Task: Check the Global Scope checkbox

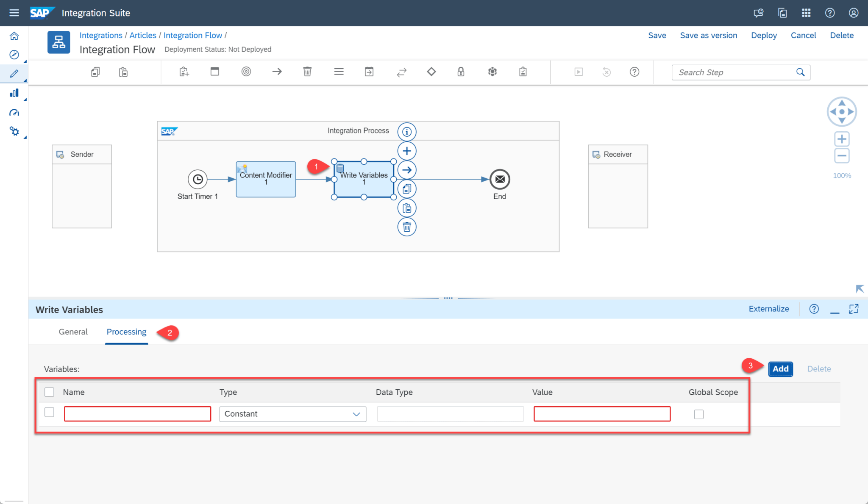Action: pyautogui.click(x=698, y=414)
